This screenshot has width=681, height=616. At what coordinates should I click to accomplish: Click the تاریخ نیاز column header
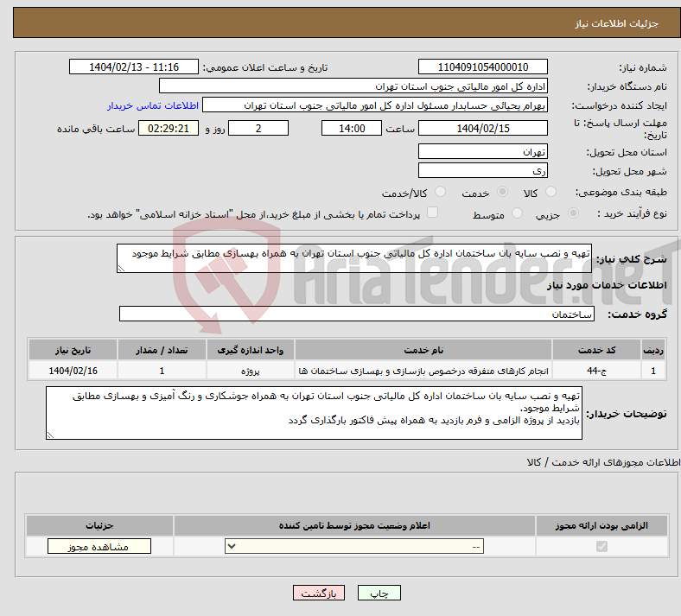point(73,350)
